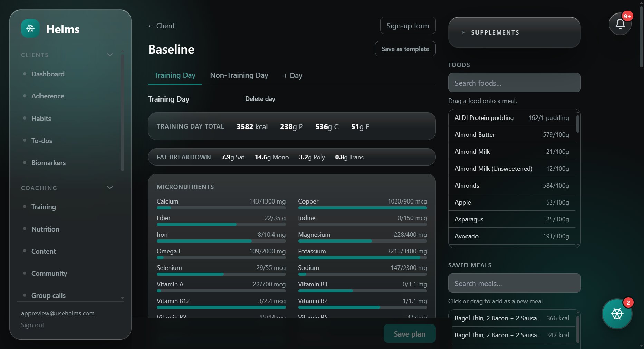Open Community in sidebar
The image size is (644, 349).
(49, 273)
